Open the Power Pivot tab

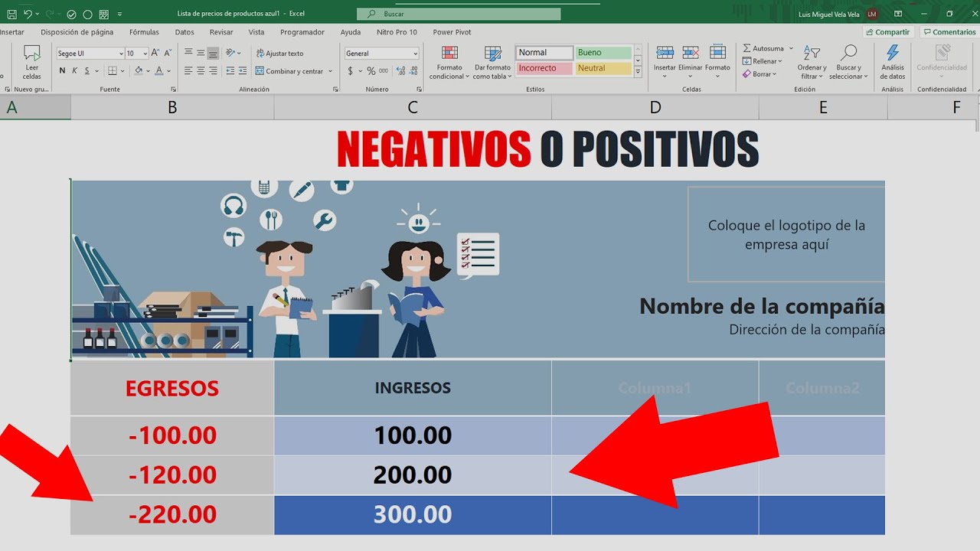452,32
